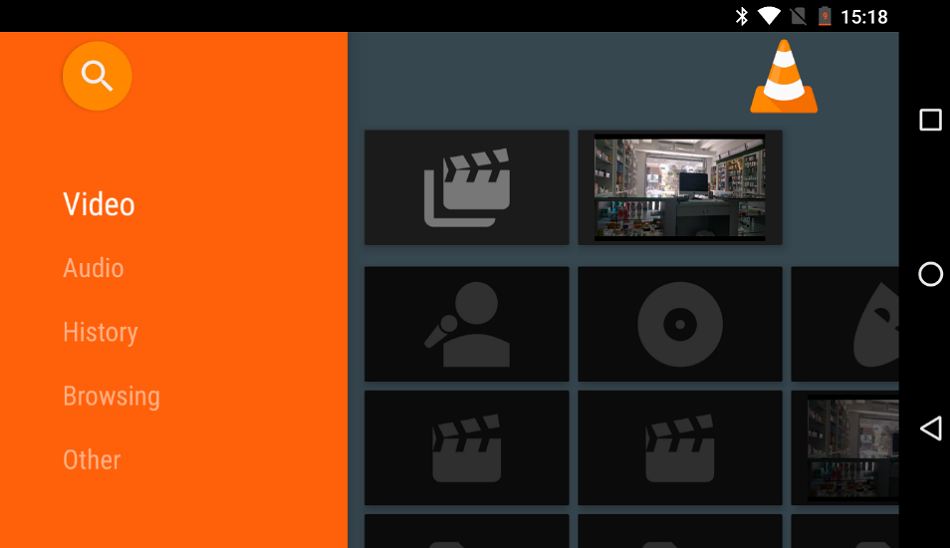Play the shop interior video thumbnail
Screen dimensions: 950x548
[x=680, y=187]
